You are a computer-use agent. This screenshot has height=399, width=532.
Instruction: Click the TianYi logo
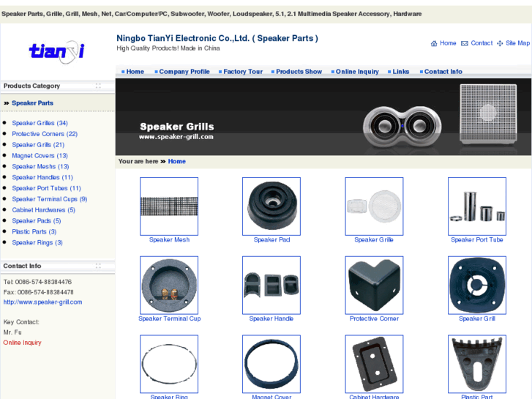56,52
